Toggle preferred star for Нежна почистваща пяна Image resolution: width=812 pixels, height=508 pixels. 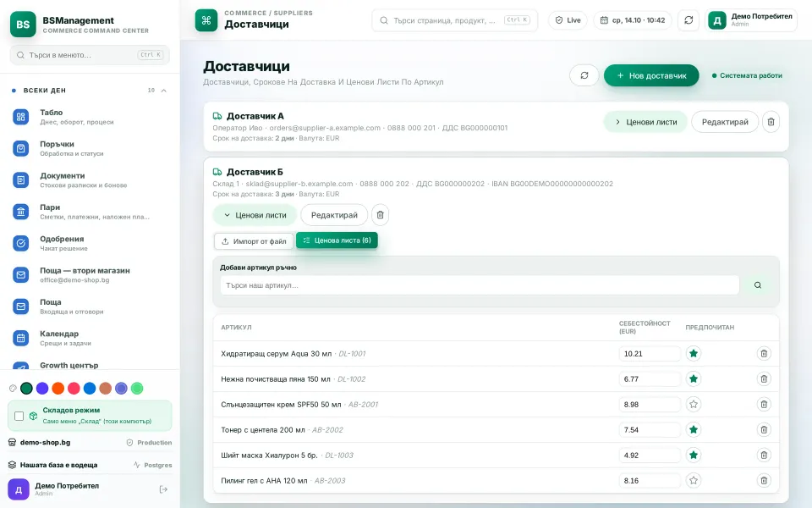point(694,379)
